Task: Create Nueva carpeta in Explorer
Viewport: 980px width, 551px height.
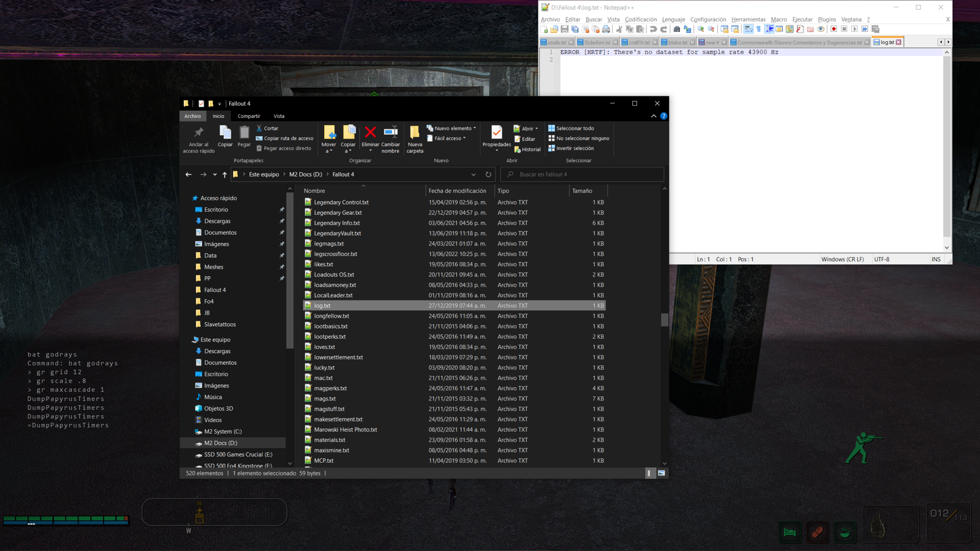Action: click(x=415, y=139)
